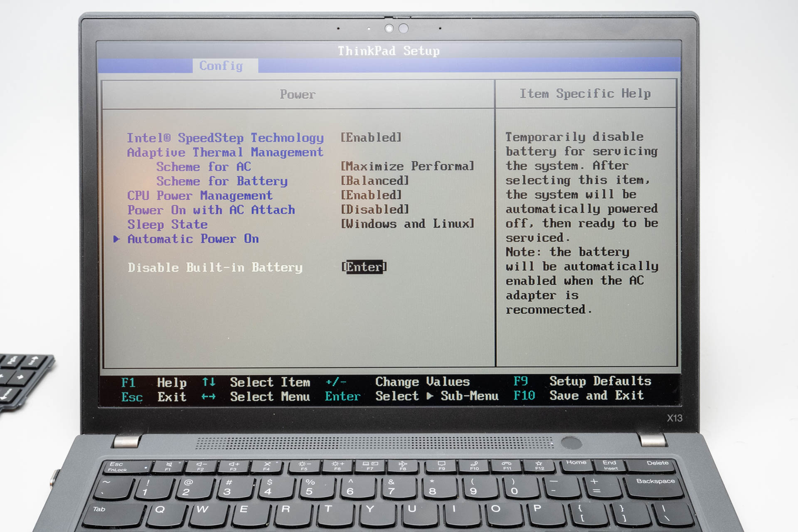
Task: Switch to the Config tab
Action: point(221,65)
